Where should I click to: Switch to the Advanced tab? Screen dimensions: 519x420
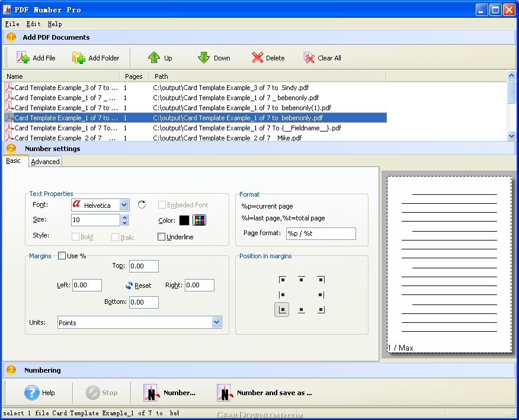coord(46,162)
